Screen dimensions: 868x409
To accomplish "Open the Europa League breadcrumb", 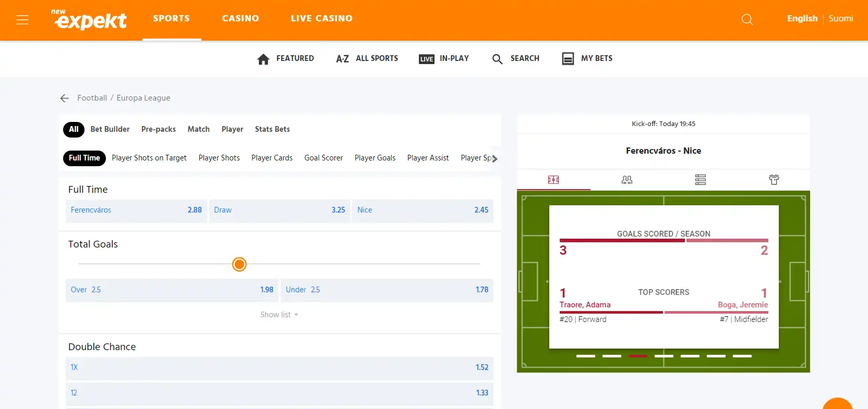I will point(143,98).
